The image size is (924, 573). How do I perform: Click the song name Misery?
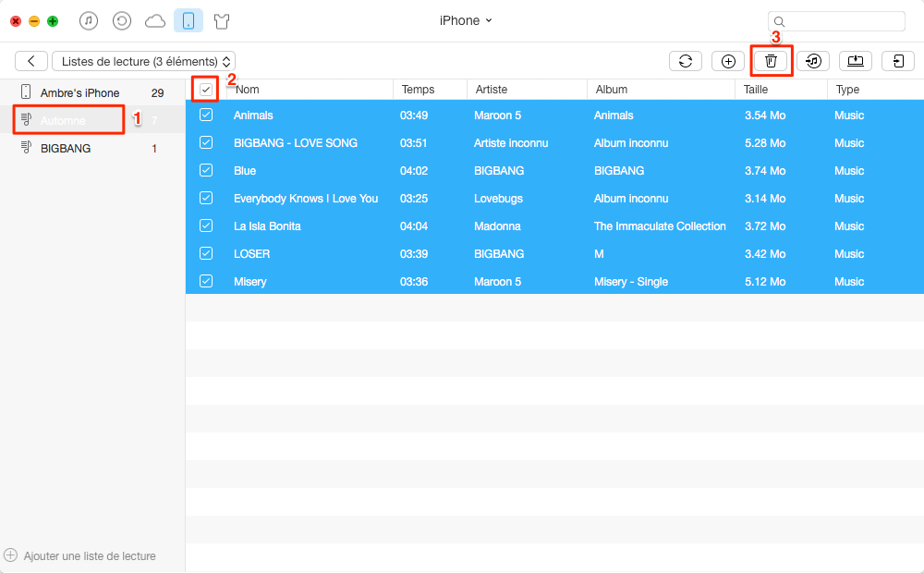250,282
